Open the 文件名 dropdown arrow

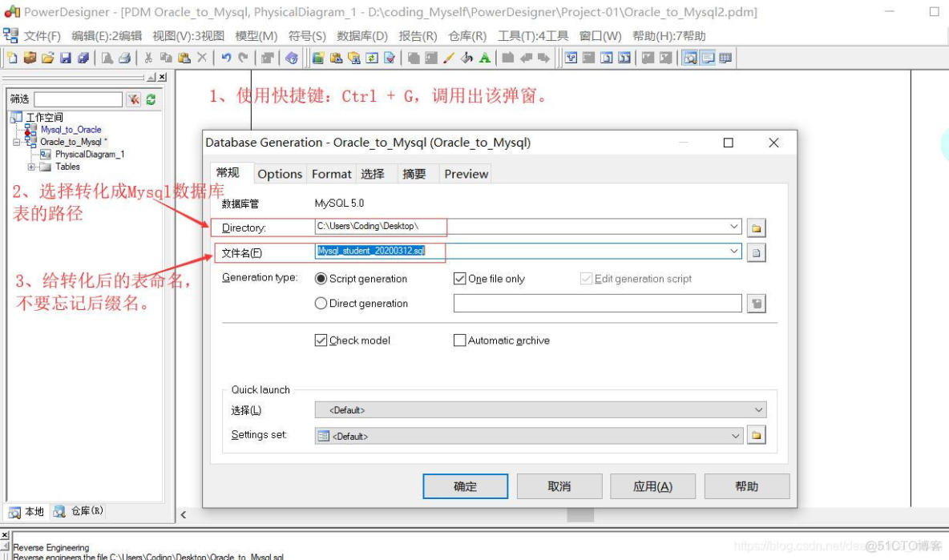(x=733, y=251)
